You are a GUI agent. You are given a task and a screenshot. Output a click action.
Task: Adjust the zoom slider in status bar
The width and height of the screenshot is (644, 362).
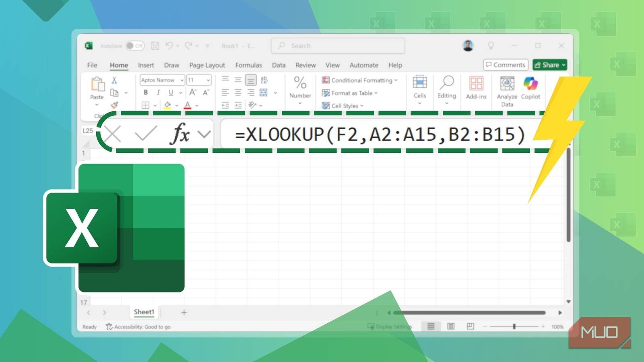coord(514,326)
